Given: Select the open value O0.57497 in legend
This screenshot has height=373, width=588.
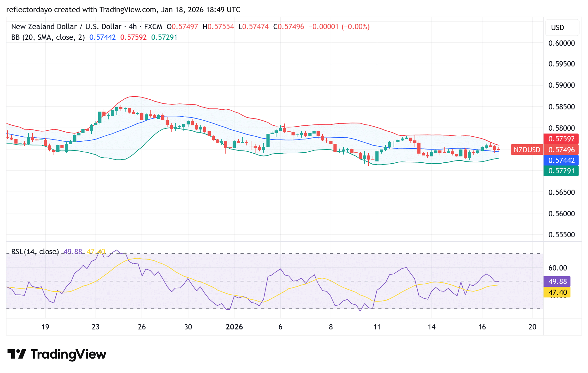Looking at the screenshot, I should [183, 27].
